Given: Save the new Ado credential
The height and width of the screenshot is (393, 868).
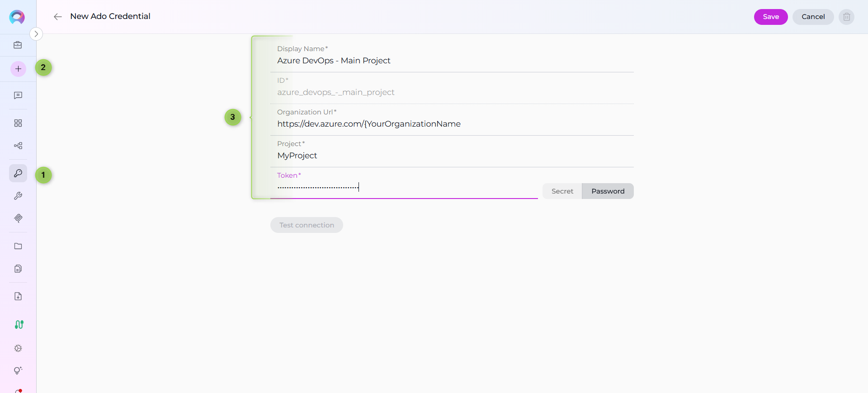Looking at the screenshot, I should pyautogui.click(x=770, y=17).
